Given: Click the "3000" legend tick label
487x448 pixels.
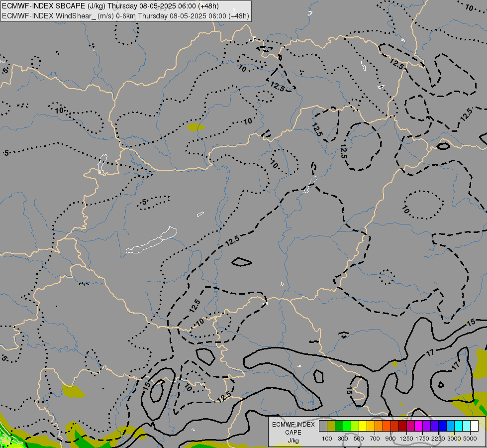Looking at the screenshot, I should click(454, 439).
